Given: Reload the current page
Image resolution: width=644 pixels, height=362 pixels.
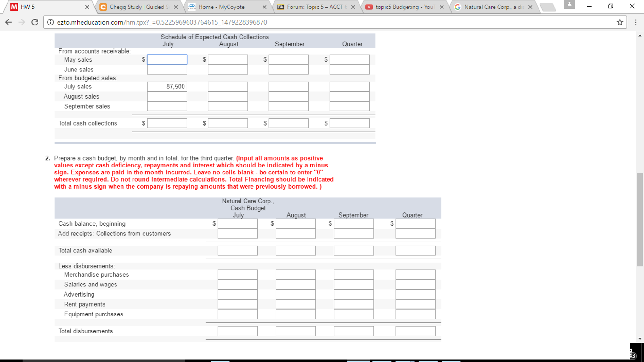Looking at the screenshot, I should (35, 22).
